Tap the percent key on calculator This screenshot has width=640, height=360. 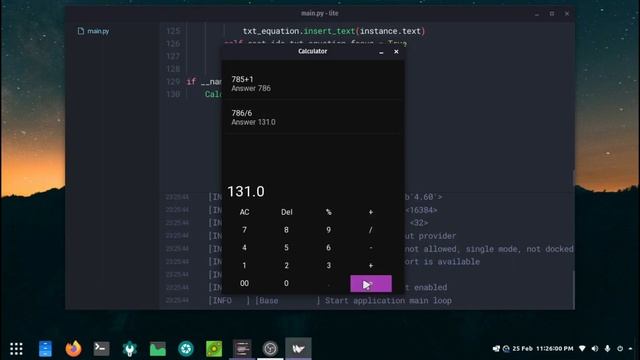(x=329, y=212)
